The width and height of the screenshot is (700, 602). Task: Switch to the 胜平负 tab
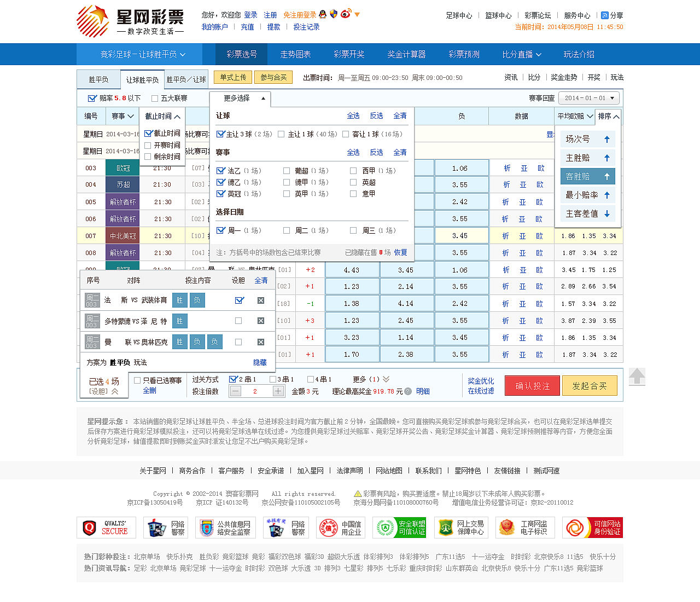pyautogui.click(x=98, y=79)
